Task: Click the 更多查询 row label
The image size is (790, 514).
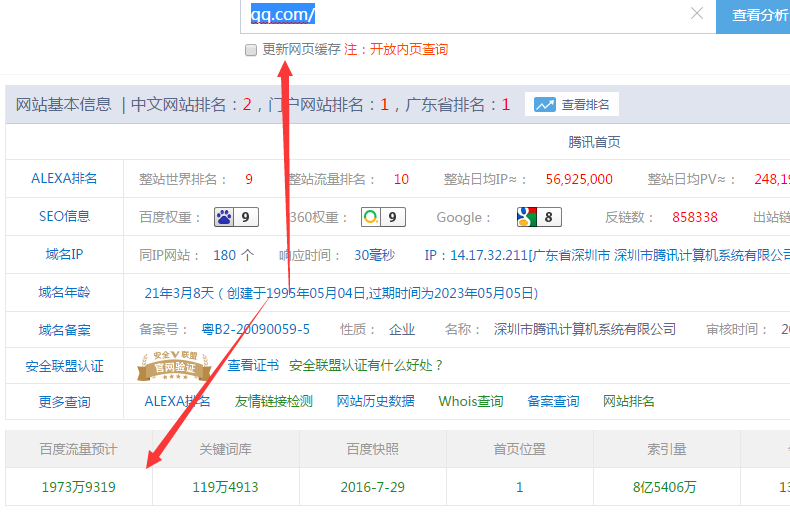Action: tap(64, 402)
